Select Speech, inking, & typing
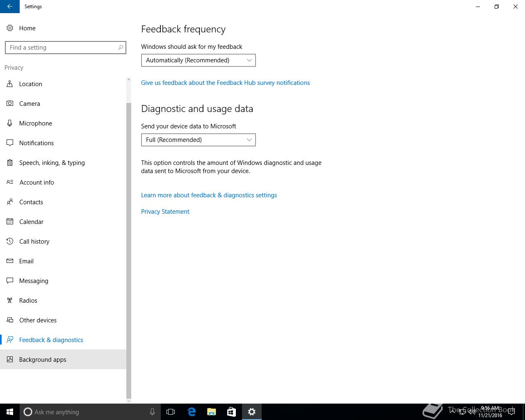525x420 pixels. [x=63, y=162]
